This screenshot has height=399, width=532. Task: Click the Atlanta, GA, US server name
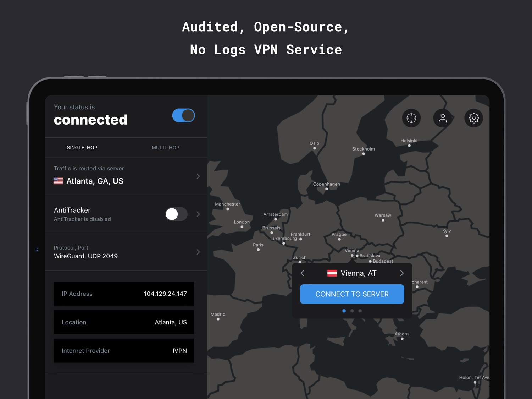tap(95, 181)
